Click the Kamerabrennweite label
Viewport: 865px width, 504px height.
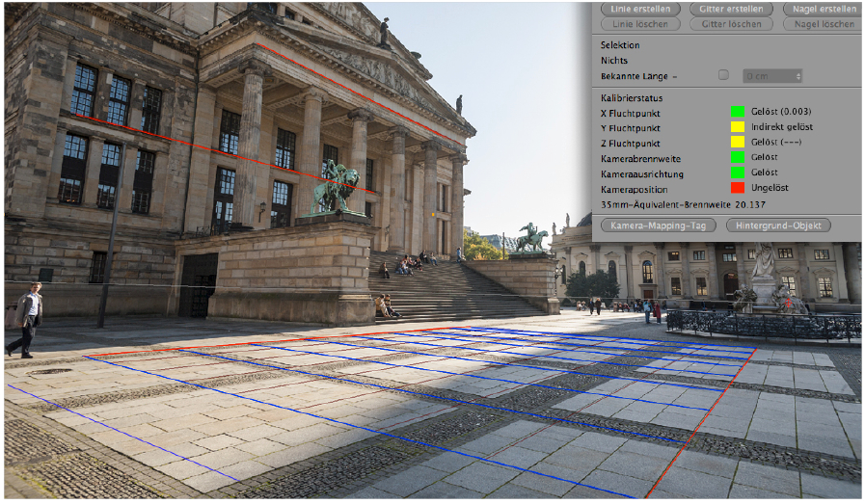[x=640, y=159]
